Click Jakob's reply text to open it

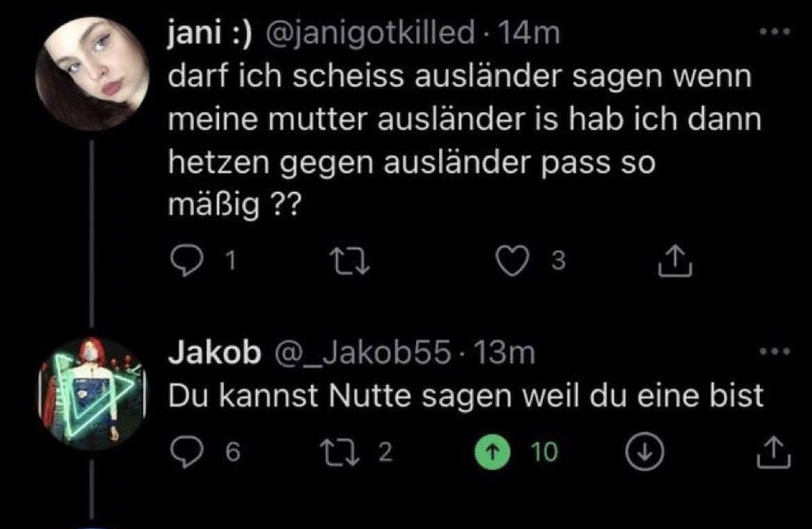click(x=466, y=396)
